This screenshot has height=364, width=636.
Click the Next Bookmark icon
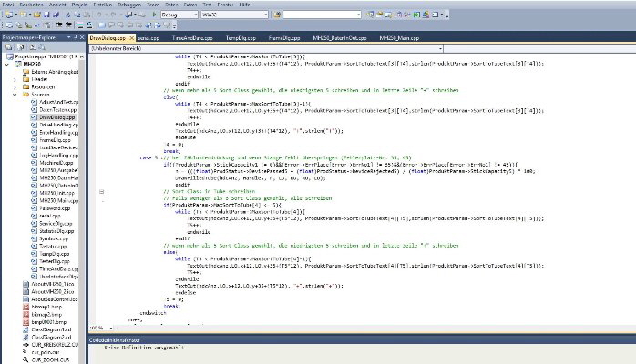(x=120, y=25)
